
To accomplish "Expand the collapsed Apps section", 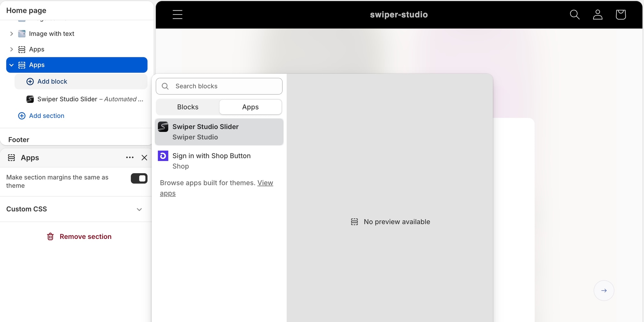I will pos(12,49).
